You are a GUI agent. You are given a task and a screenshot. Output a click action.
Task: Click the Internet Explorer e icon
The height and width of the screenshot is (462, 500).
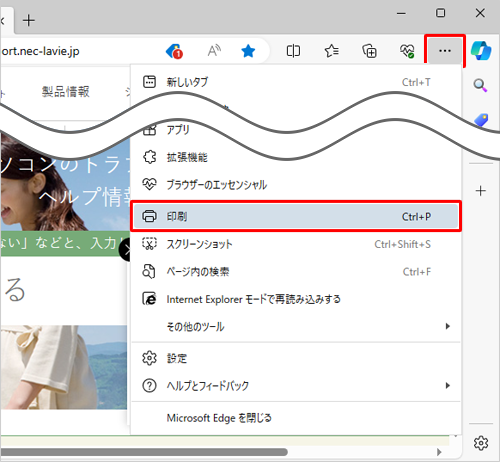pos(149,299)
